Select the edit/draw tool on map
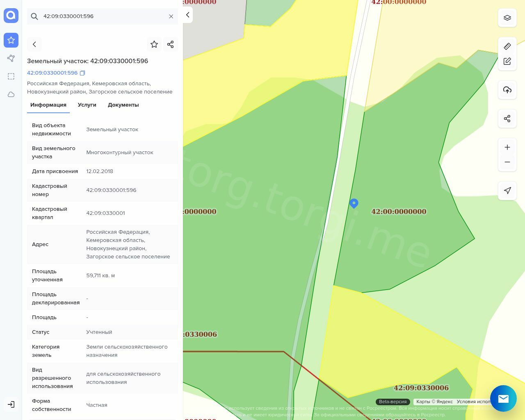This screenshot has width=525, height=420. coord(507,61)
